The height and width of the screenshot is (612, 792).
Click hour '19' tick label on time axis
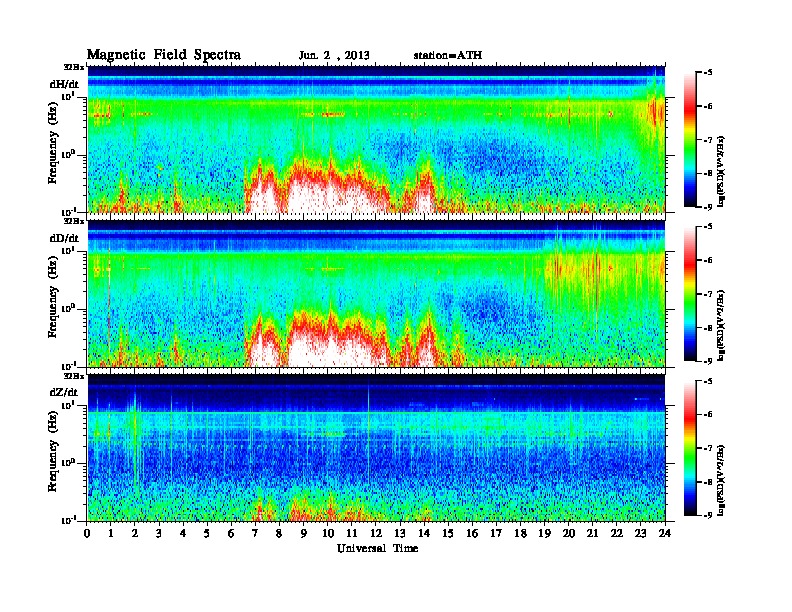(544, 533)
